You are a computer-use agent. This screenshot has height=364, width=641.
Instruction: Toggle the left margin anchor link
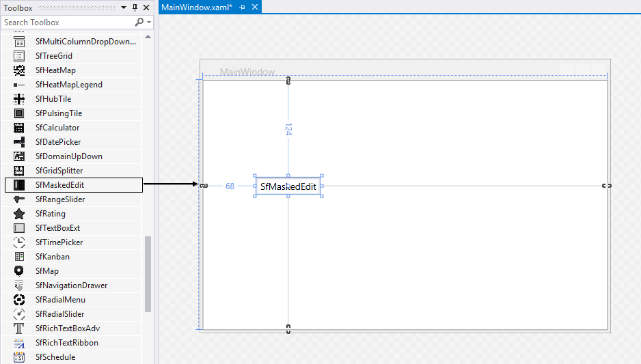click(204, 186)
